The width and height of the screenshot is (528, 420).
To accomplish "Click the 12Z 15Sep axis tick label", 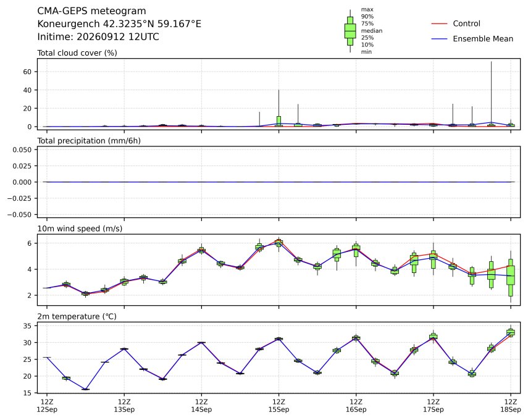I will click(x=279, y=406).
